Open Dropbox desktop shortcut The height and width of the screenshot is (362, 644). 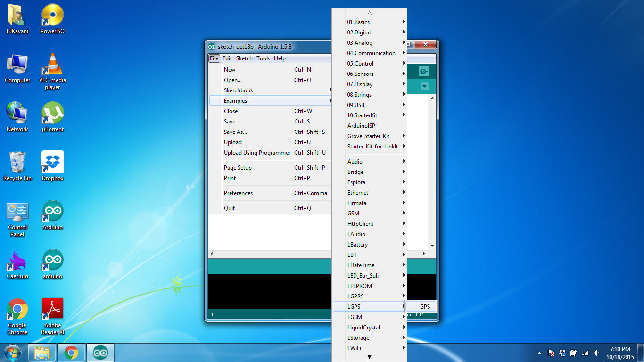[53, 166]
